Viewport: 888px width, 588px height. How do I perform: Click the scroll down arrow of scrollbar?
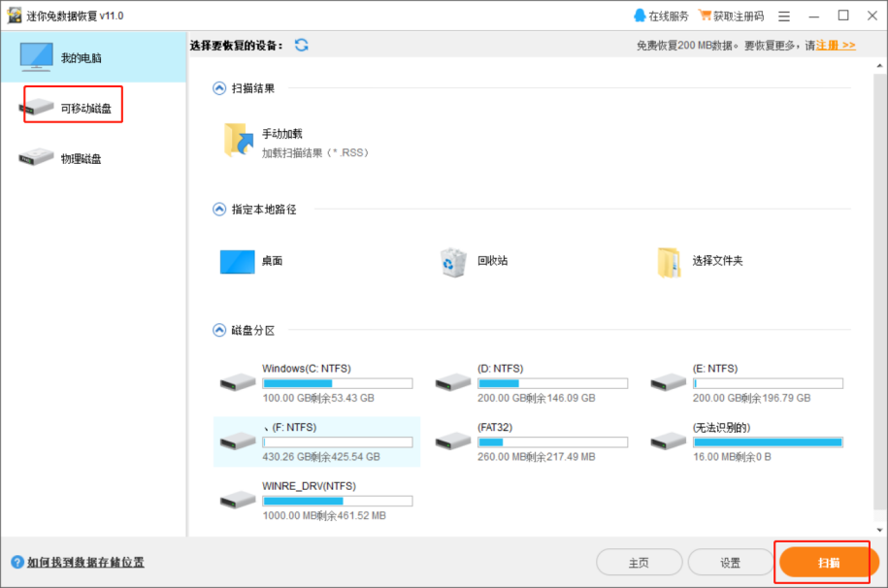(x=879, y=530)
